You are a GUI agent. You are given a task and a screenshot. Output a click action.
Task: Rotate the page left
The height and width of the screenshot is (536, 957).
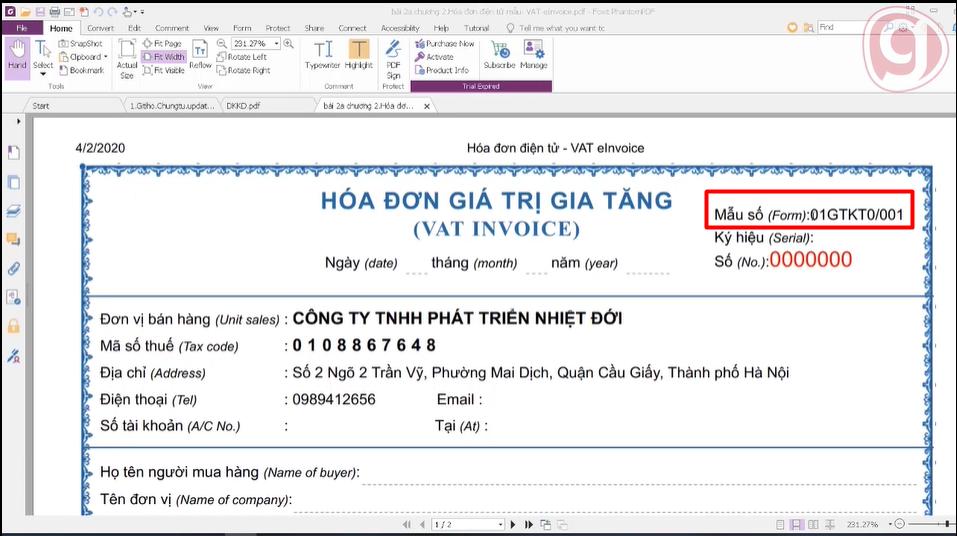(242, 57)
